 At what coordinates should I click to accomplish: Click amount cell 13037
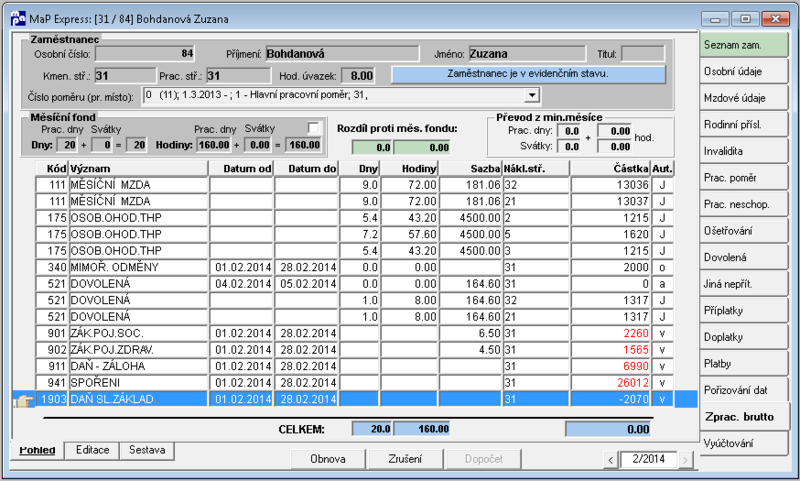coord(610,201)
